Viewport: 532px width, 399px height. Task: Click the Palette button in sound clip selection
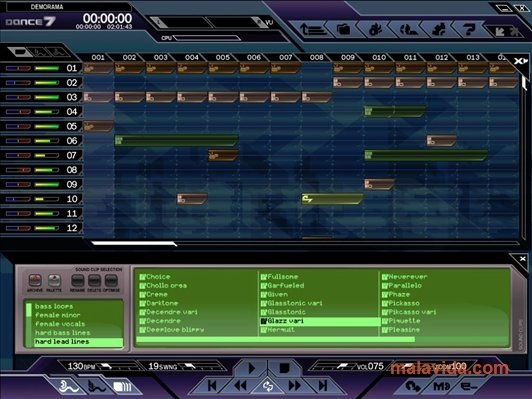tap(54, 281)
